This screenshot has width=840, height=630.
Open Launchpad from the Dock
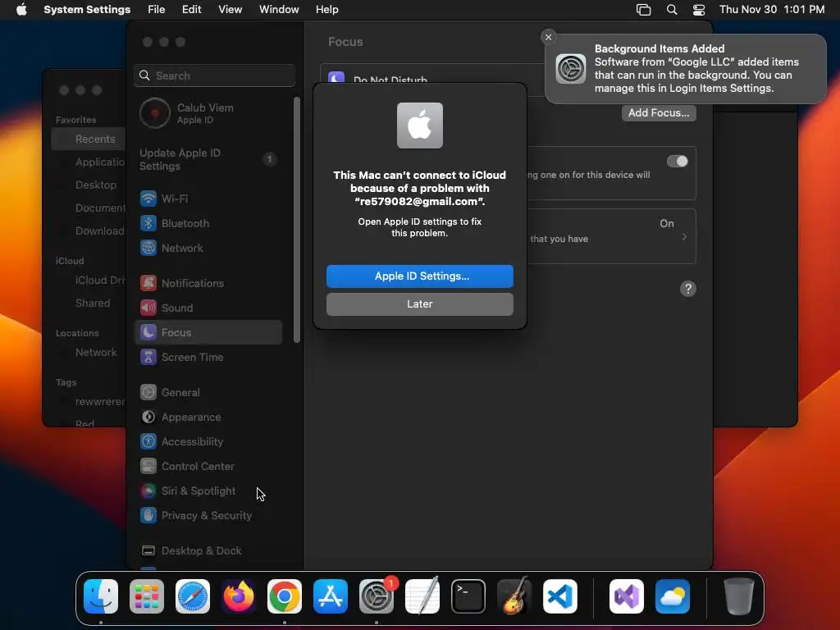coord(147,596)
